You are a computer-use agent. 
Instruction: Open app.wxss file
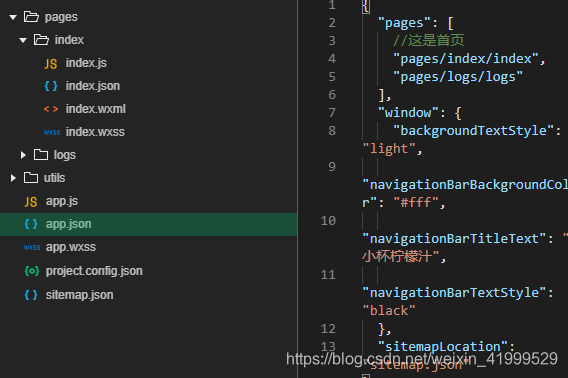tap(71, 247)
